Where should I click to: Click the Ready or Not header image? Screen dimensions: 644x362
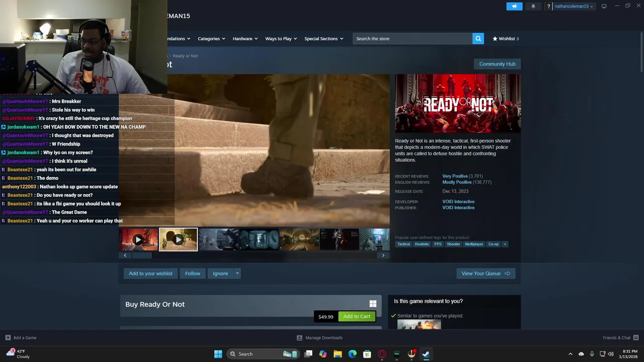pyautogui.click(x=458, y=104)
